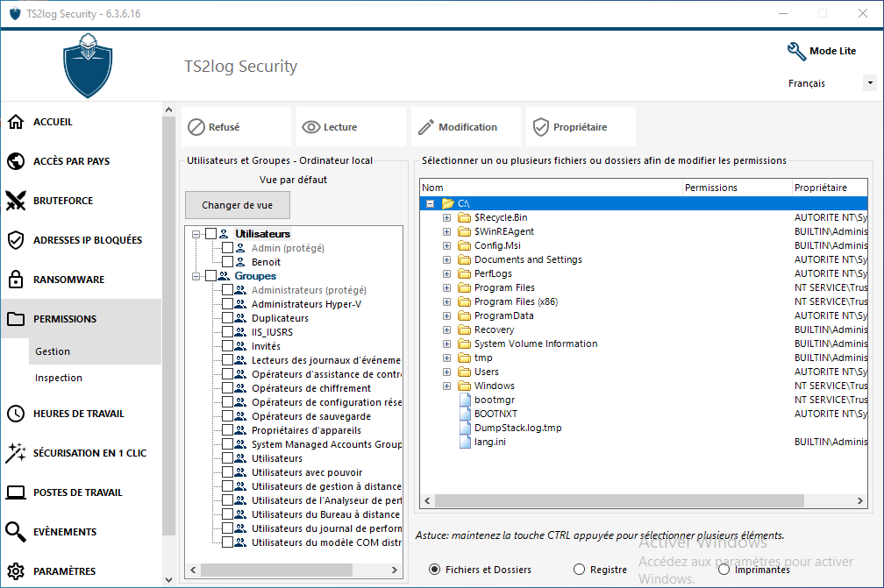Click the magnifier icon for Evènements
884x588 pixels.
pos(16,532)
